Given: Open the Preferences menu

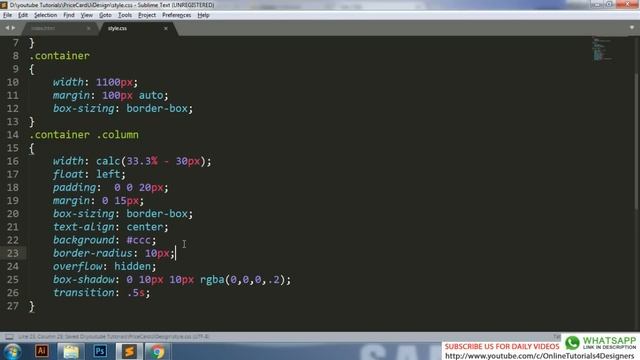Looking at the screenshot, I should (176, 15).
